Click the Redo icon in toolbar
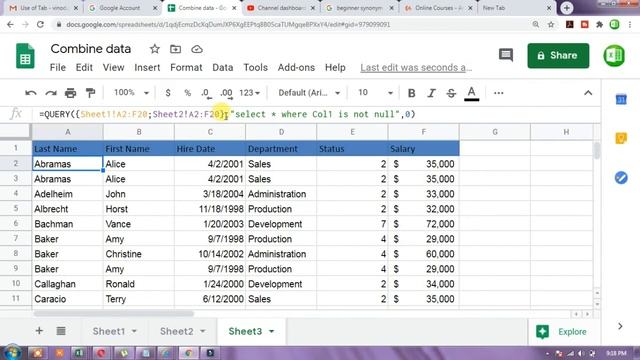This screenshot has width=640, height=360. [x=51, y=93]
